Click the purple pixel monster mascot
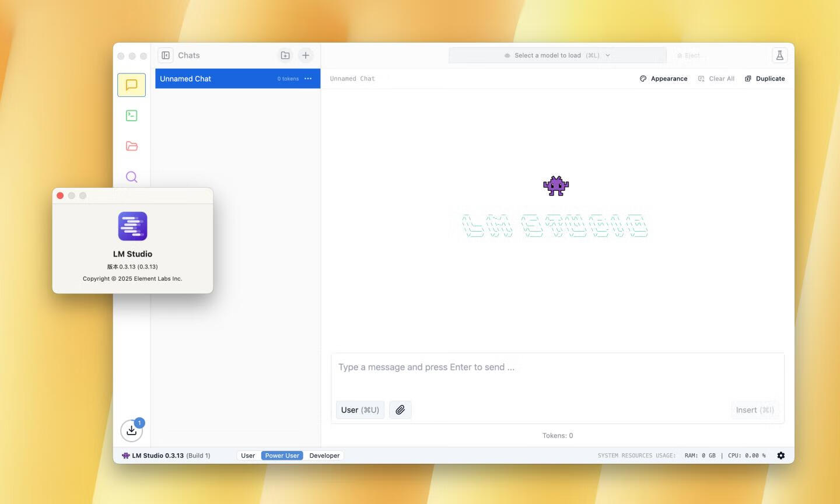Image resolution: width=840 pixels, height=504 pixels. (556, 186)
